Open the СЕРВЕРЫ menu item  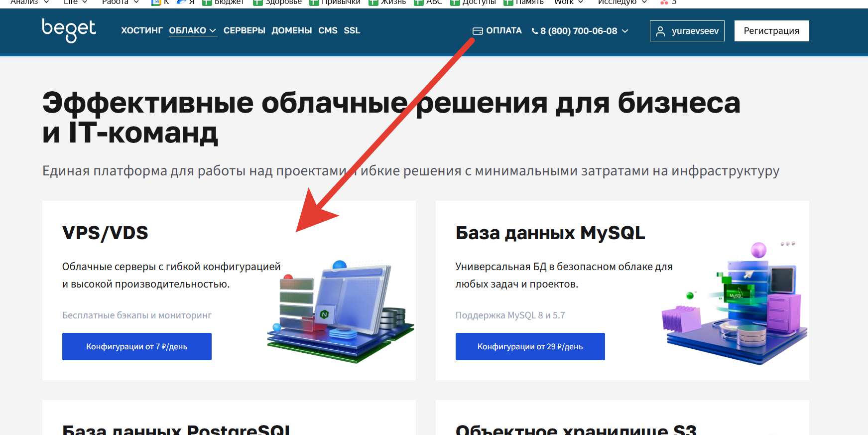click(x=244, y=30)
